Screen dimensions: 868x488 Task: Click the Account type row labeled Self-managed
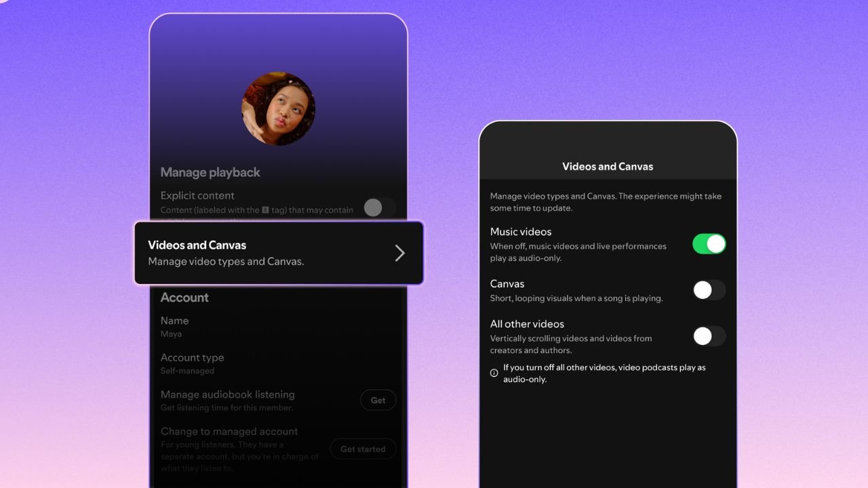(x=193, y=363)
